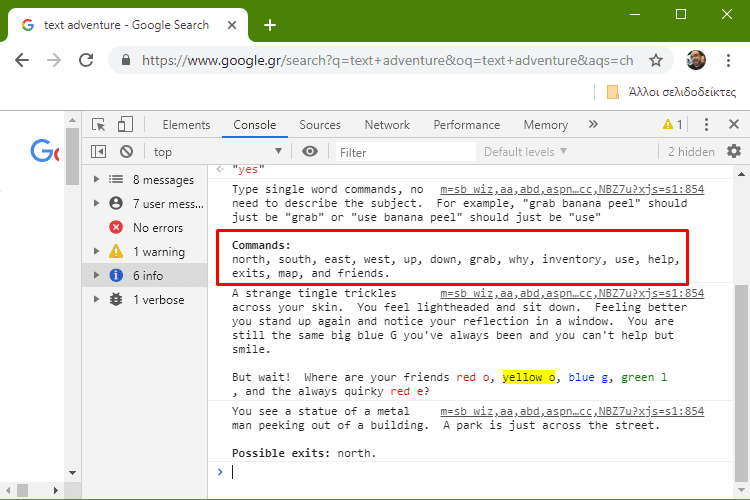Click the console scrollbar up arrow

click(x=741, y=174)
